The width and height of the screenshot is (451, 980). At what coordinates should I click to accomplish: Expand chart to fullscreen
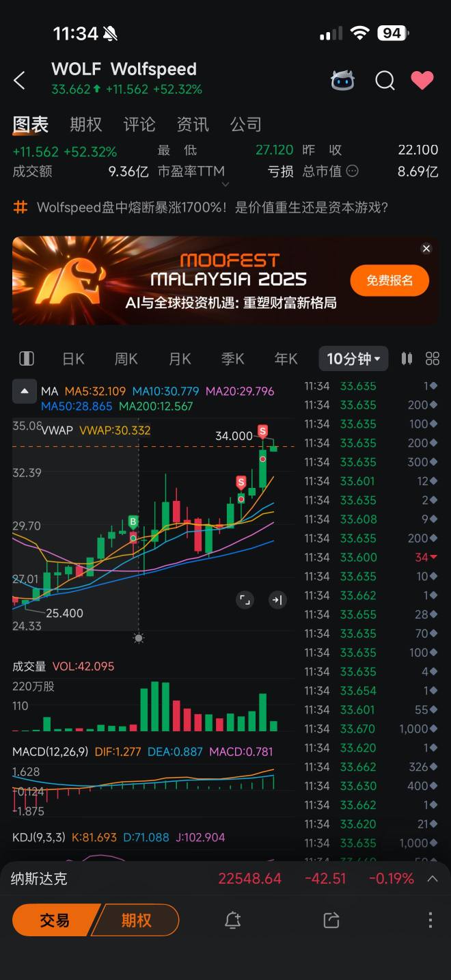point(245,600)
